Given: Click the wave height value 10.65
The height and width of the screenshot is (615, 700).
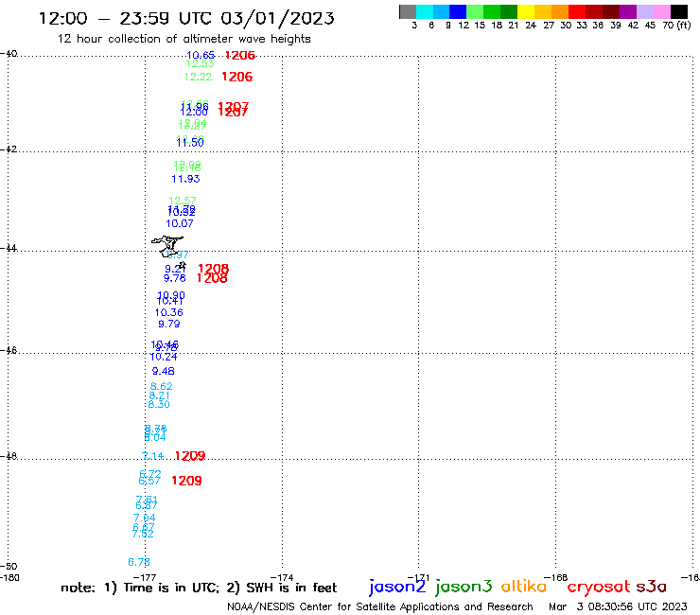Looking at the screenshot, I should click(201, 55).
